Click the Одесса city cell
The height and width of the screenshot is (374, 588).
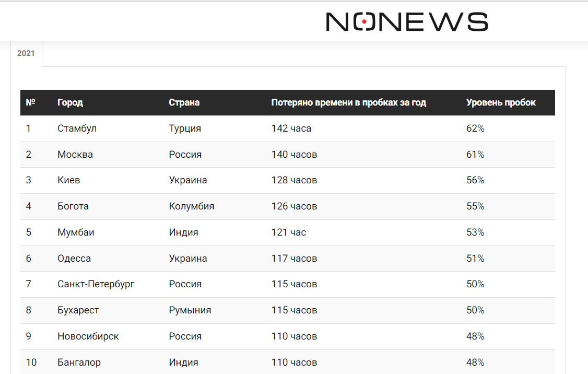tap(74, 259)
